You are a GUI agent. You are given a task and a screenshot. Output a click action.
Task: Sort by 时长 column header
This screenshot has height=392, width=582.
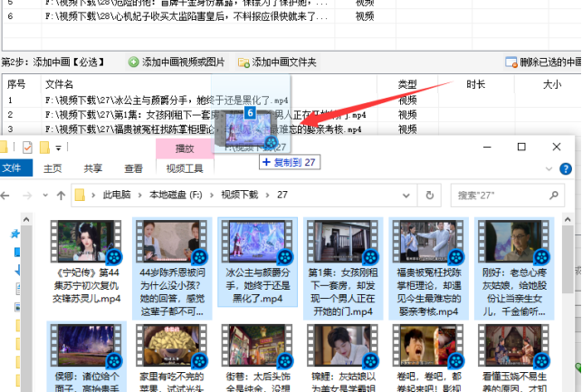click(x=475, y=84)
